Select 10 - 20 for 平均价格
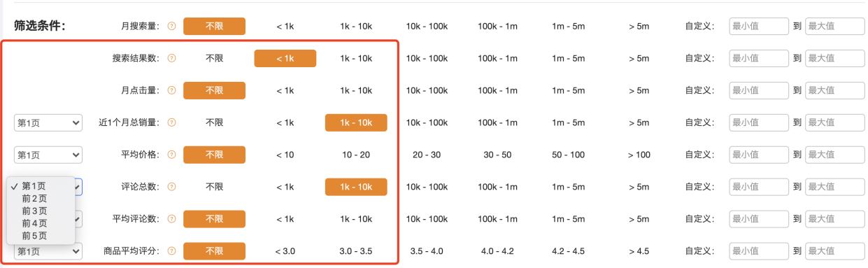 tap(356, 155)
